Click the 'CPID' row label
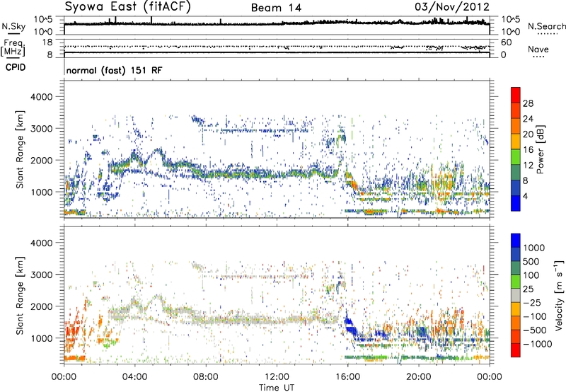The image size is (566, 392). point(16,67)
